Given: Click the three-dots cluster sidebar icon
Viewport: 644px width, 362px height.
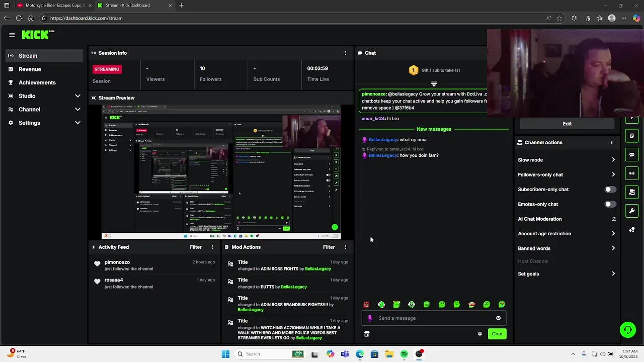Looking at the screenshot, I should (632, 230).
